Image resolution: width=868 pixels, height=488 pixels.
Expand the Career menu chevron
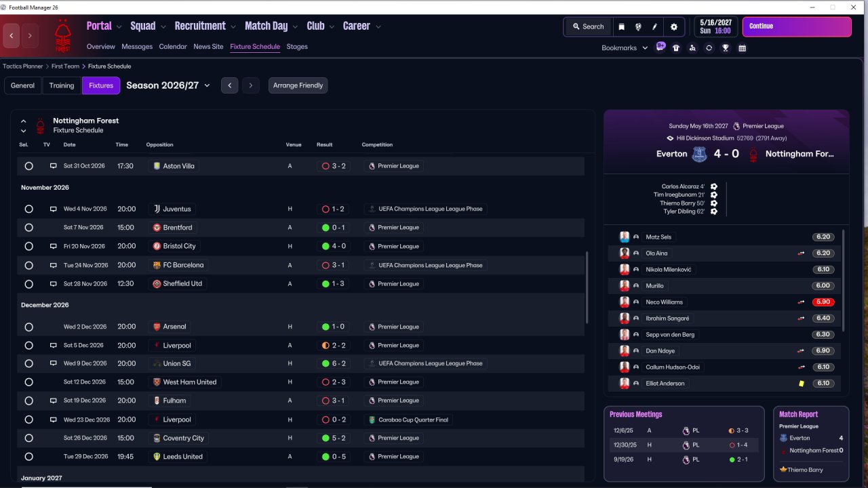(x=378, y=27)
